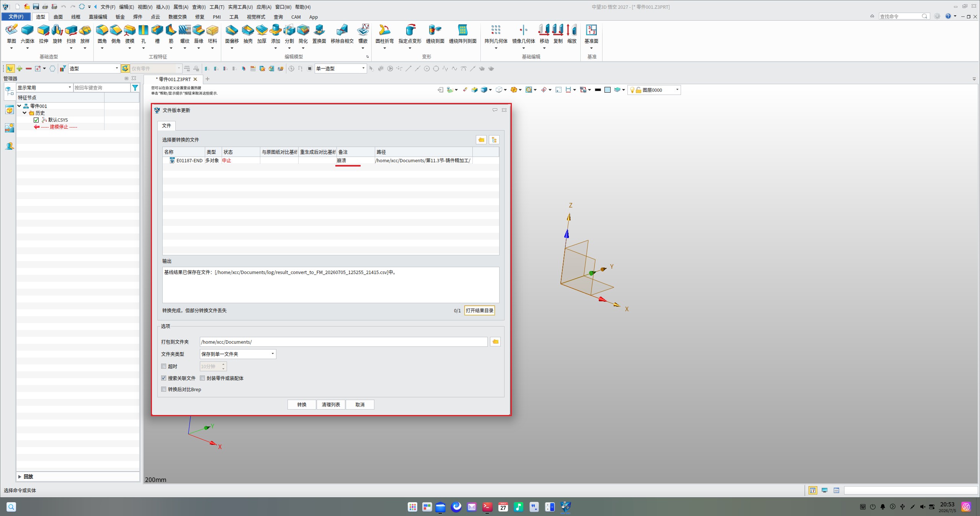Click the 镜像几何体 mirror geometry icon
This screenshot has height=516, width=980.
[x=523, y=34]
